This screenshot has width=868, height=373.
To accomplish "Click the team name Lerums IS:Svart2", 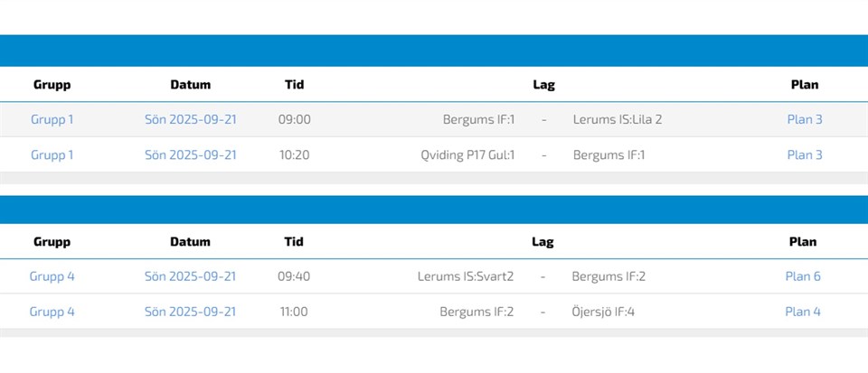I will pyautogui.click(x=466, y=276).
